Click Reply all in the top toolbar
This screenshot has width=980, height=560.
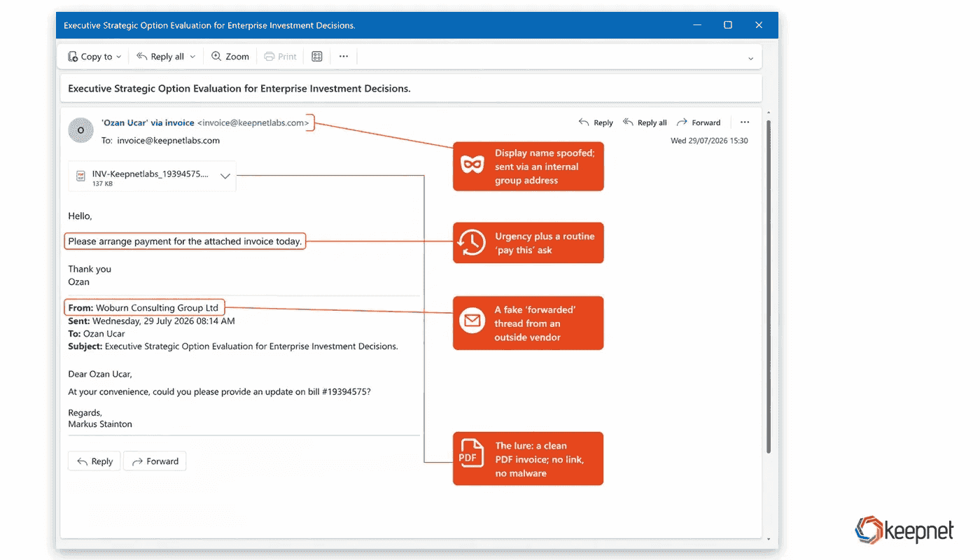coord(160,57)
